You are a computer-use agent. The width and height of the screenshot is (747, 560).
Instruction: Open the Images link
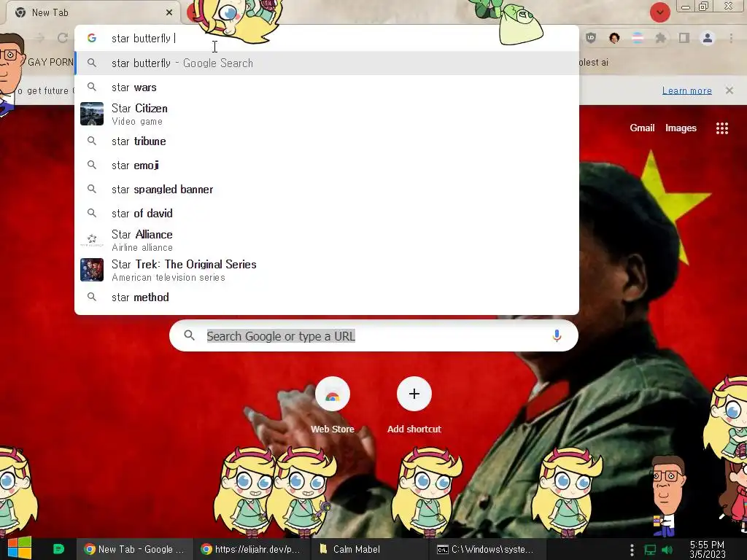click(x=681, y=128)
